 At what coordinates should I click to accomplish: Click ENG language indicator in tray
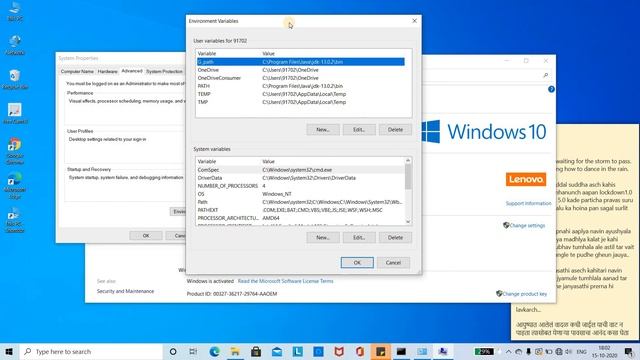[581, 351]
